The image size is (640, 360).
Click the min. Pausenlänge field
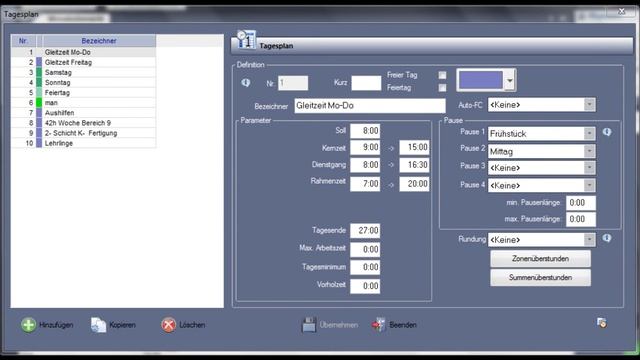pyautogui.click(x=581, y=203)
